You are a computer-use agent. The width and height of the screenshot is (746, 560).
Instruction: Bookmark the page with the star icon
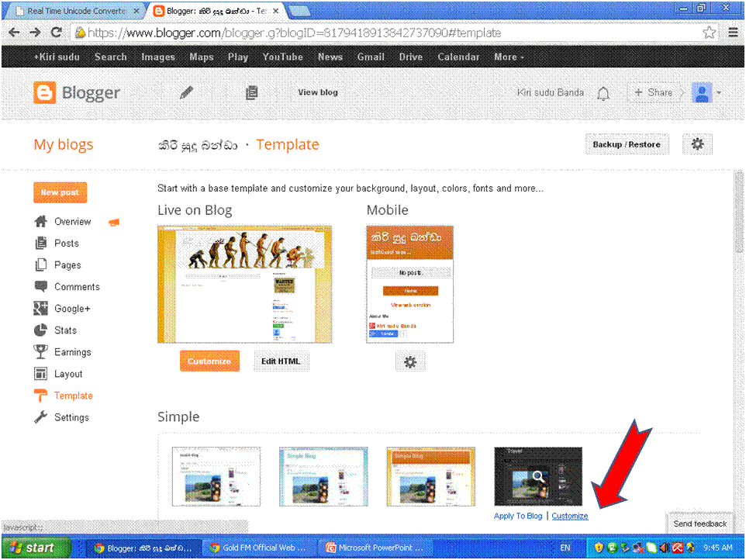[709, 33]
